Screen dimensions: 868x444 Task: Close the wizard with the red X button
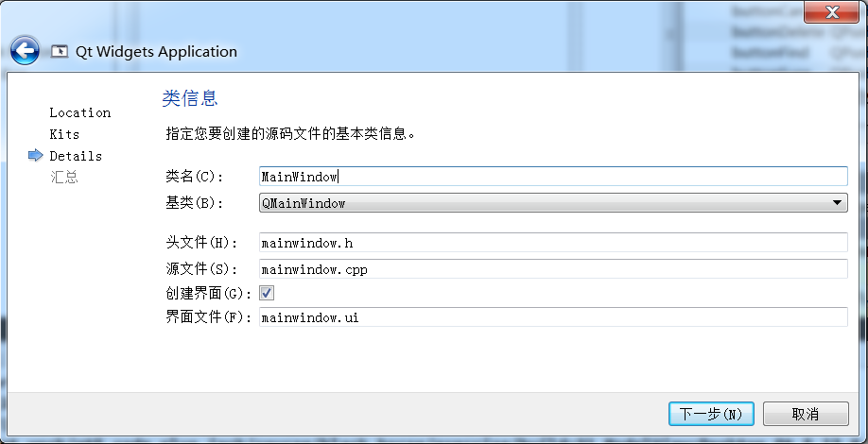pos(831,12)
